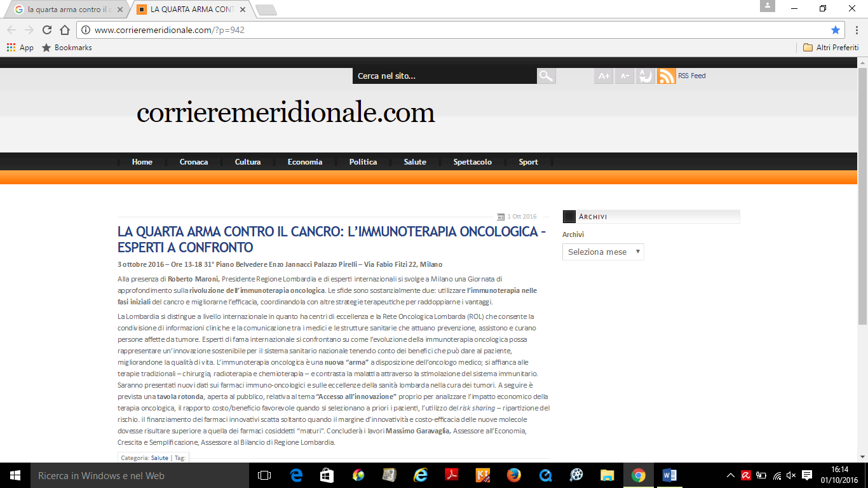This screenshot has width=868, height=488.
Task: Open the muted volume tray icon
Action: point(791,475)
